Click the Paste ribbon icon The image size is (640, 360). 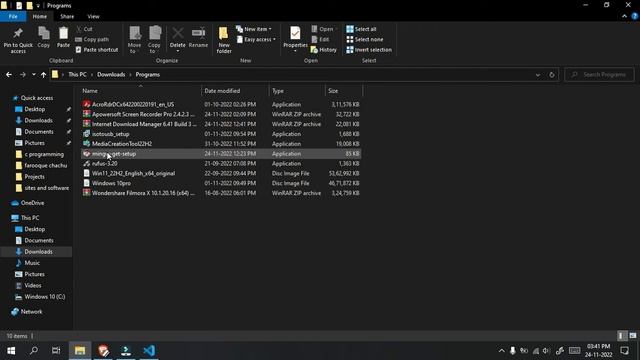coord(63,38)
